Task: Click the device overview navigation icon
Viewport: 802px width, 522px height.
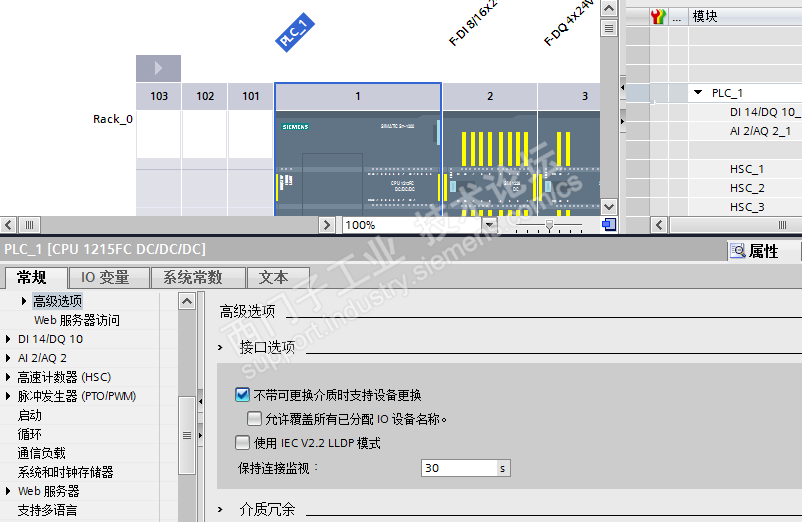Action: (x=609, y=224)
